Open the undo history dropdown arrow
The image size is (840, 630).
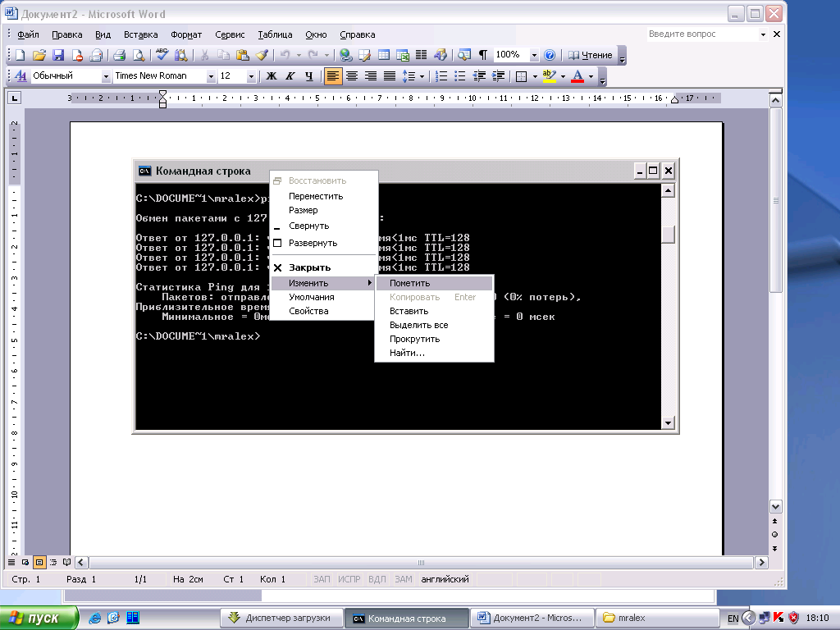299,55
